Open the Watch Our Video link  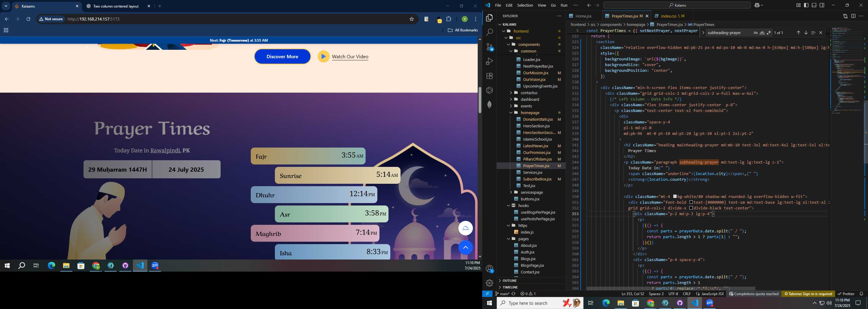point(350,57)
